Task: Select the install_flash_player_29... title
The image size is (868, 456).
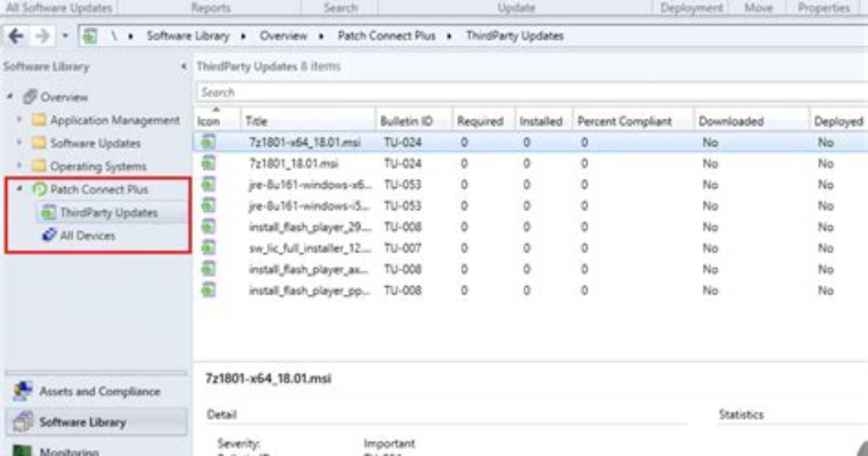Action: (310, 227)
